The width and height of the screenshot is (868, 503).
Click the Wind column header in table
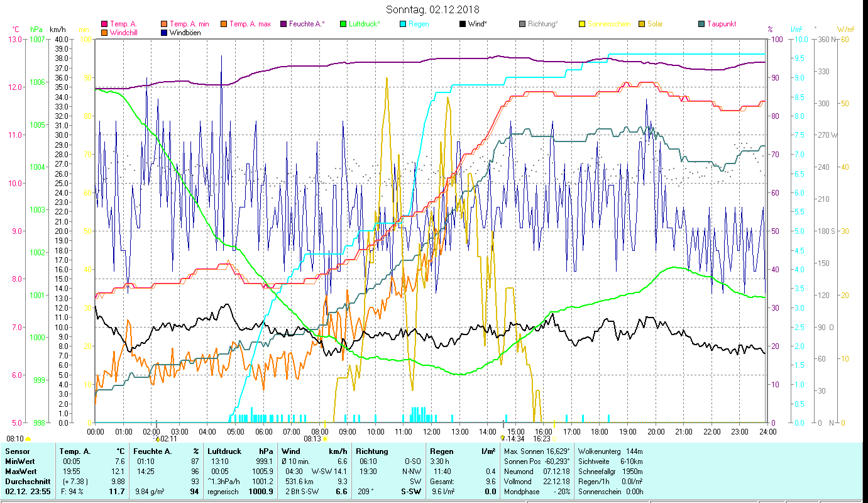[291, 451]
